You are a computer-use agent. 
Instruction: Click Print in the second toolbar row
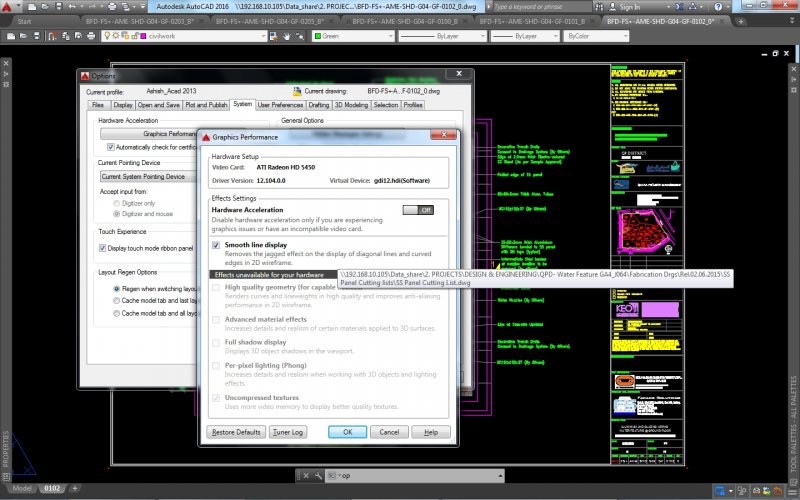click(91, 36)
